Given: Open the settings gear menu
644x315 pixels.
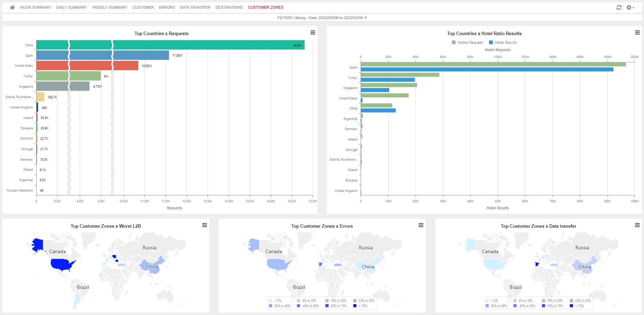Looking at the screenshot, I should pyautogui.click(x=629, y=7).
